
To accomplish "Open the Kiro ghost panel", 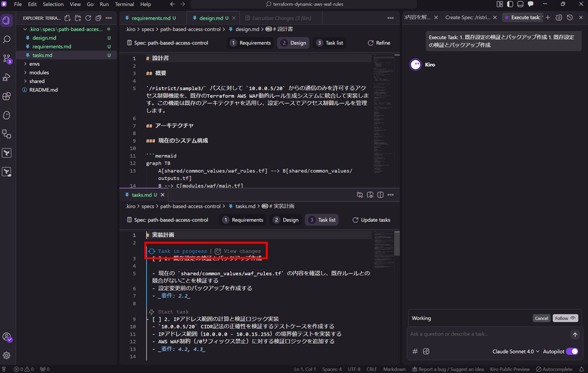I will pyautogui.click(x=6, y=115).
